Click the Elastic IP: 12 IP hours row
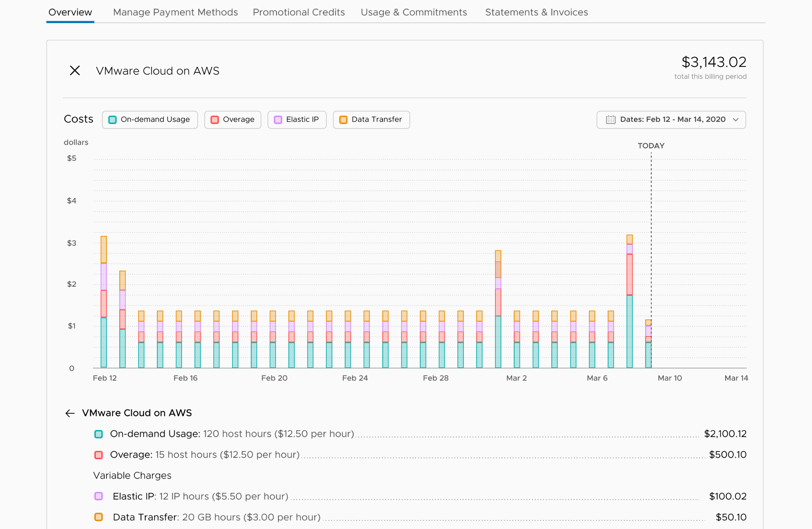Image resolution: width=812 pixels, height=529 pixels. coord(420,496)
